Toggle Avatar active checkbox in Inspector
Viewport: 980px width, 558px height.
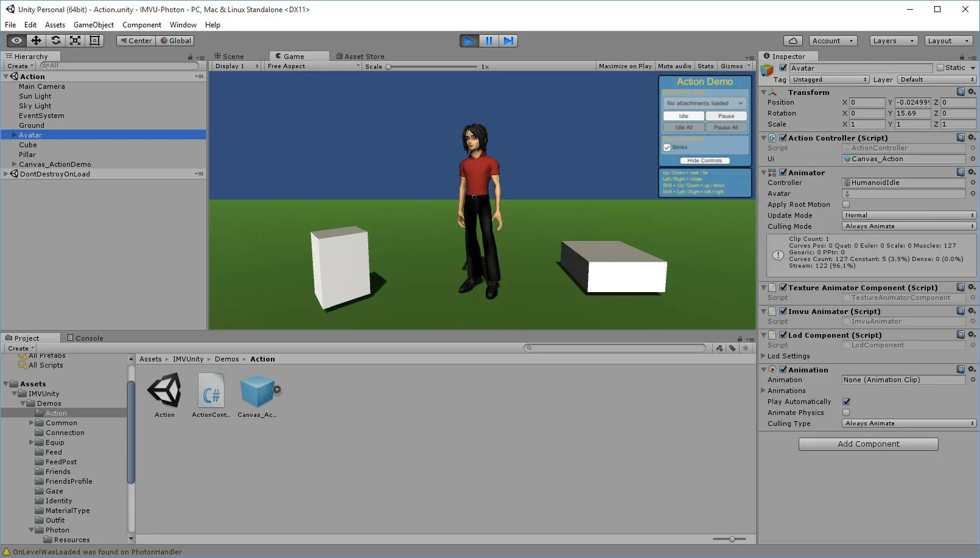[x=783, y=68]
